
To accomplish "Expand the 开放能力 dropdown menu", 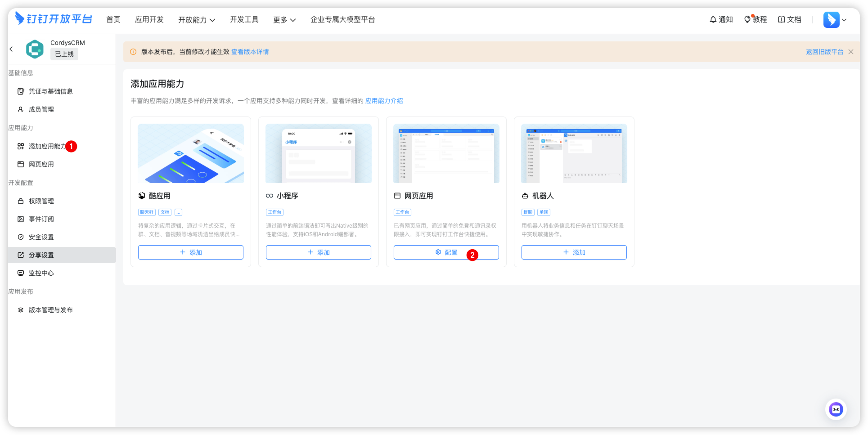I will coord(197,19).
